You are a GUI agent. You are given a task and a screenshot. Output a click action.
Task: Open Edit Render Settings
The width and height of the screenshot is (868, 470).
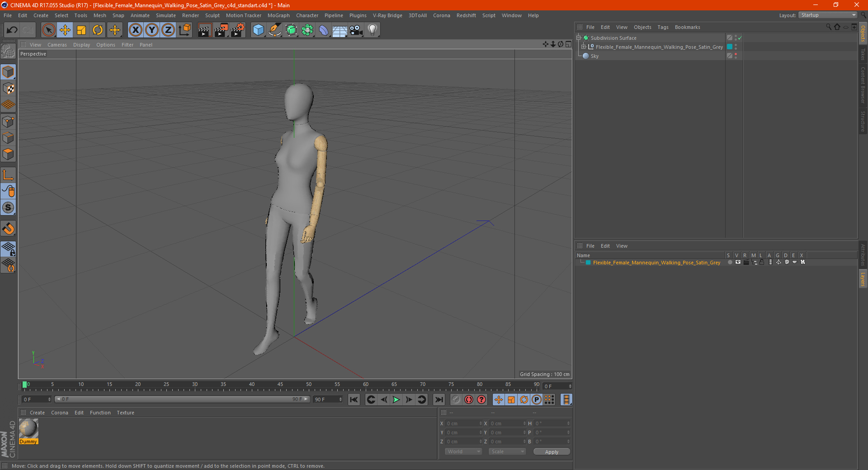[x=238, y=30]
